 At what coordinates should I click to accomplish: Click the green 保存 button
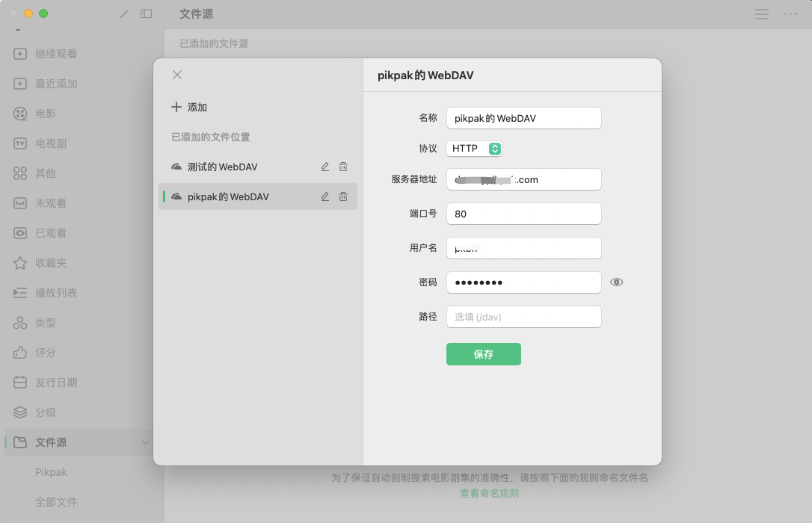[x=484, y=354]
